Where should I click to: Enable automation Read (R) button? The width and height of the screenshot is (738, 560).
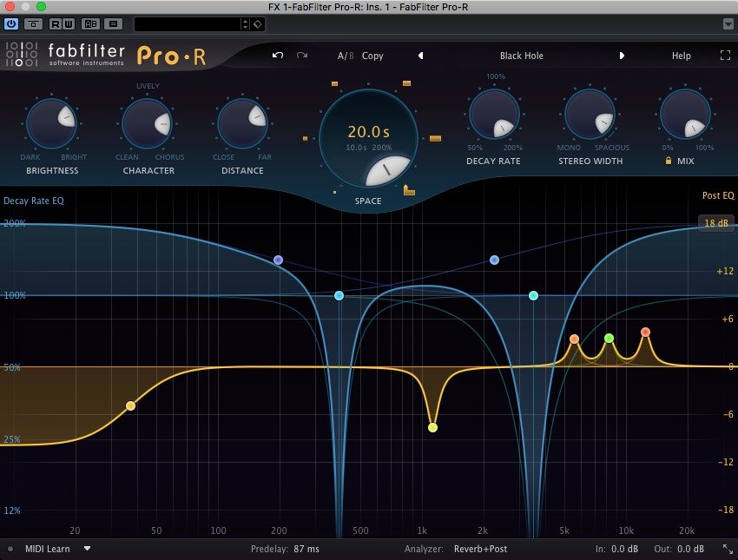coord(55,24)
